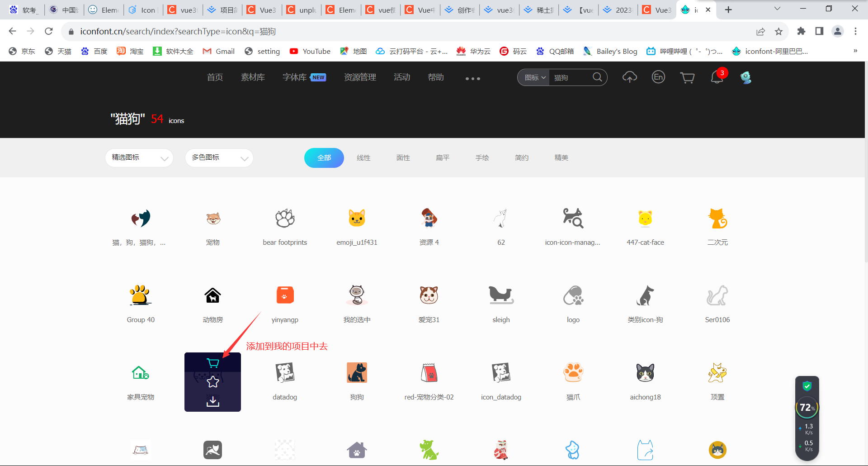Open the shopping cart panel
Viewport: 868px width, 466px height.
(688, 77)
